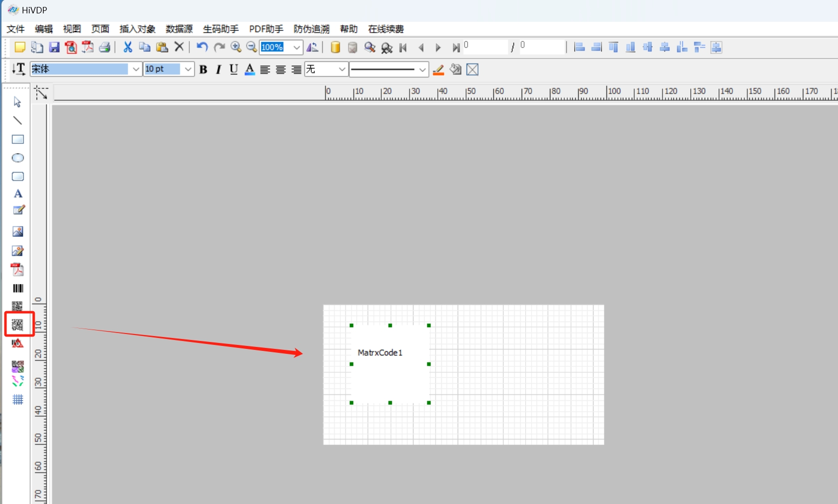Image resolution: width=838 pixels, height=504 pixels.
Task: Open the 无 style dropdown
Action: (x=342, y=69)
